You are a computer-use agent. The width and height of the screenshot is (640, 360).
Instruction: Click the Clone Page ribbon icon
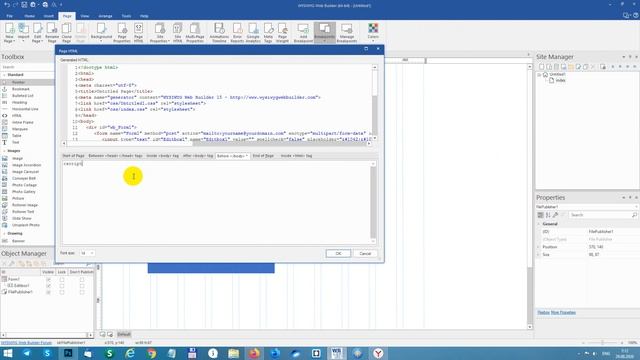pyautogui.click(x=67, y=33)
